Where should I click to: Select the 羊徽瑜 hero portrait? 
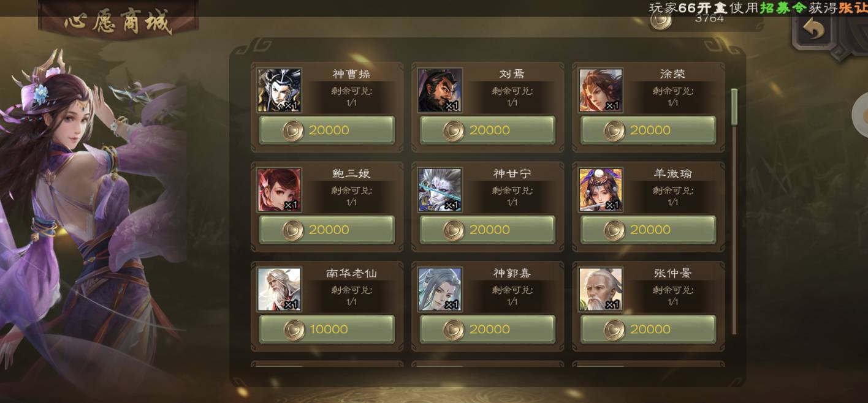pos(601,190)
